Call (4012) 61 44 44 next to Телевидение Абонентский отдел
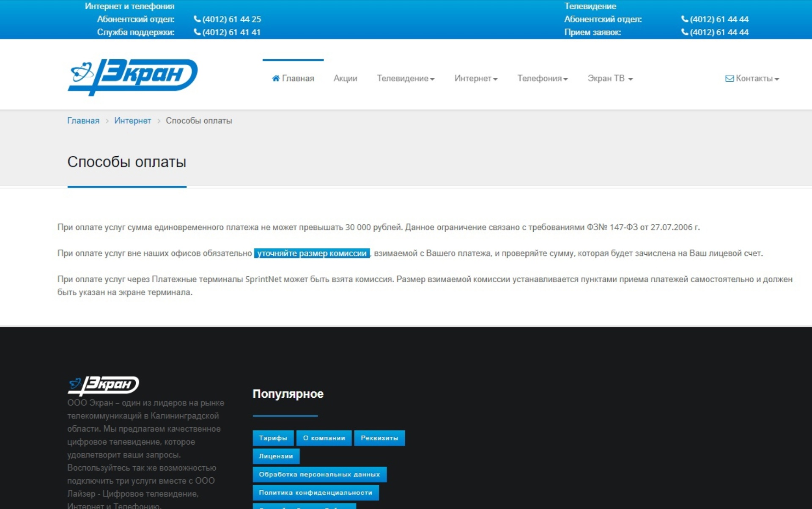This screenshot has width=812, height=509. [719, 19]
